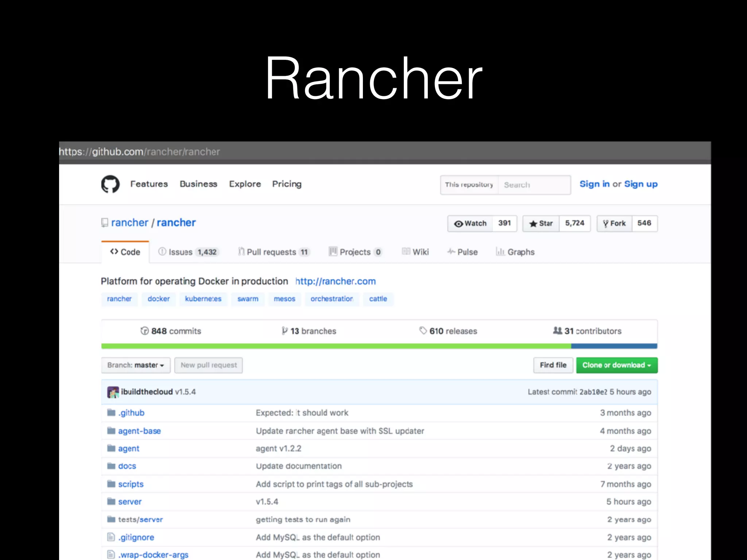
Task: Select the kubernetes topic tag
Action: coord(203,299)
